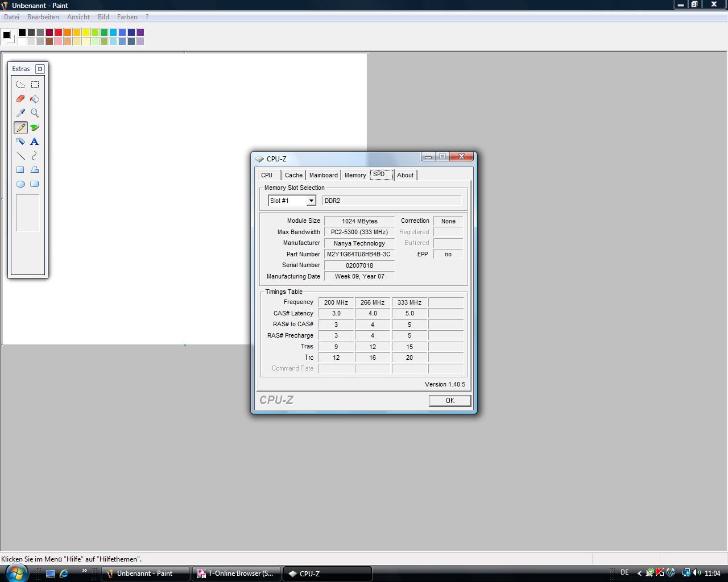Select the Rounded rectangle tool

click(x=35, y=184)
